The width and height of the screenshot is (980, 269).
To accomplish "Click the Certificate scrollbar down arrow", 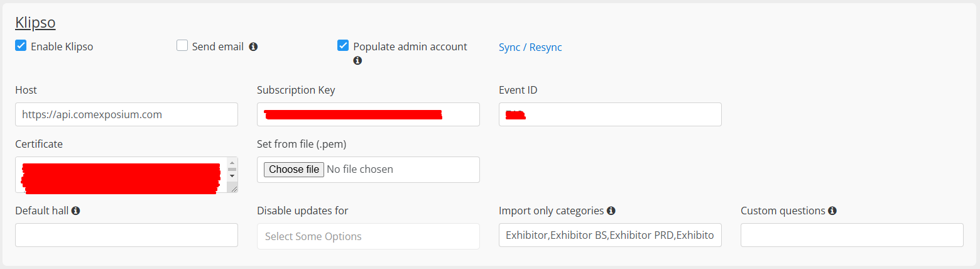I will (x=232, y=176).
